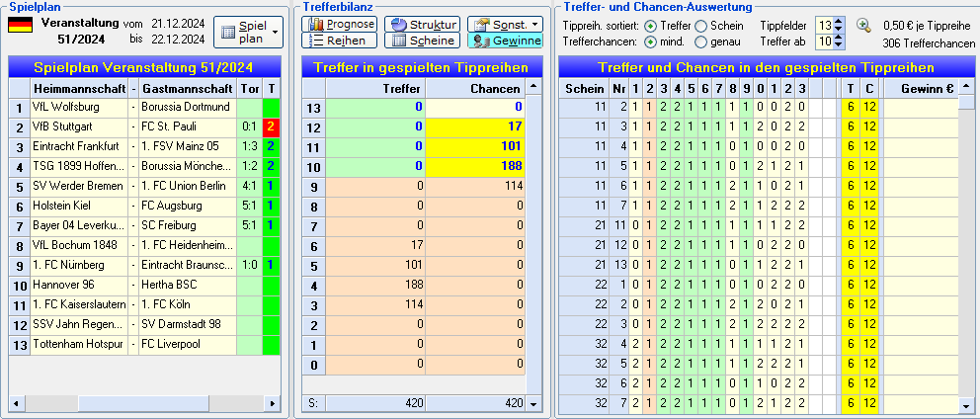Click the yellow 101 Chancen cell

click(x=475, y=147)
